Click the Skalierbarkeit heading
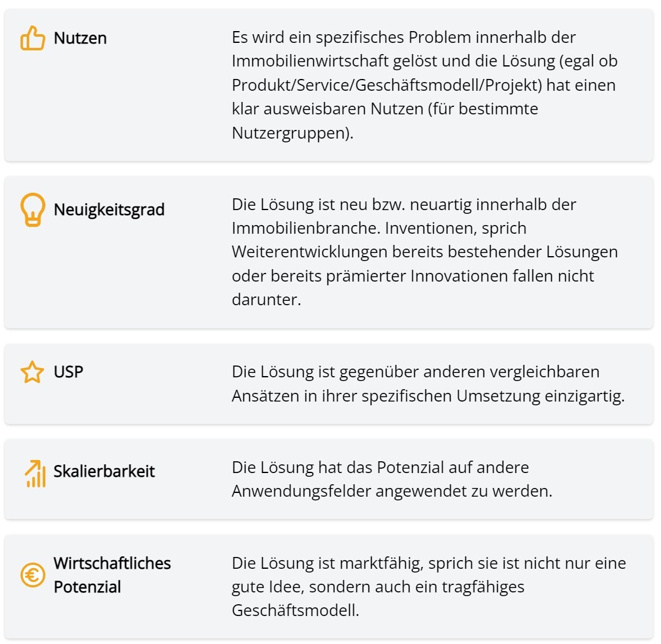The height and width of the screenshot is (644, 661). 104,471
